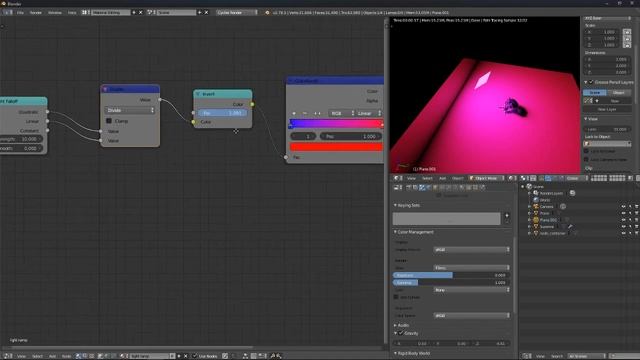Add a color stop in ColorRamp
The width and height of the screenshot is (640, 360).
[x=294, y=113]
